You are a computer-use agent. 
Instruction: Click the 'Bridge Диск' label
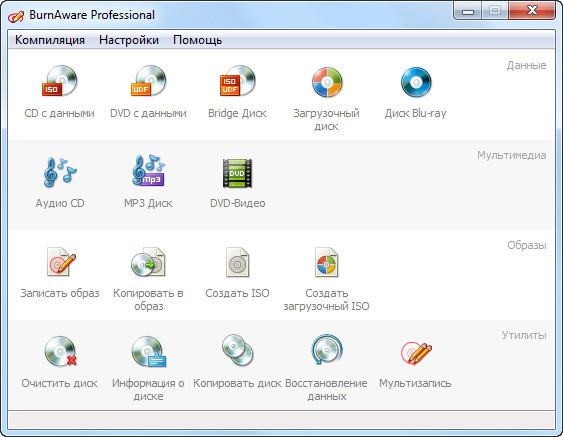[x=237, y=113]
